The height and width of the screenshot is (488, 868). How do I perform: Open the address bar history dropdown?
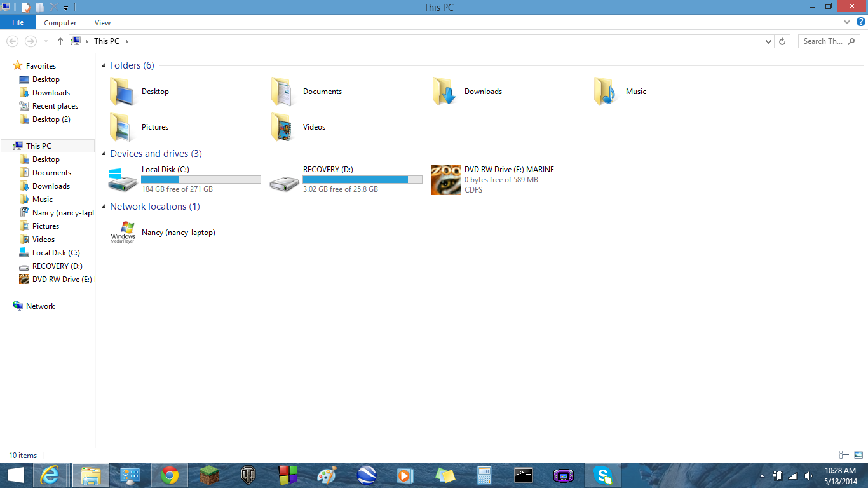point(768,41)
